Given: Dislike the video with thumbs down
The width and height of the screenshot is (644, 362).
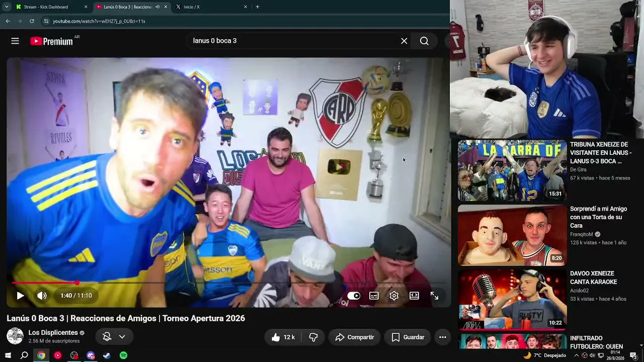Looking at the screenshot, I should click(313, 337).
